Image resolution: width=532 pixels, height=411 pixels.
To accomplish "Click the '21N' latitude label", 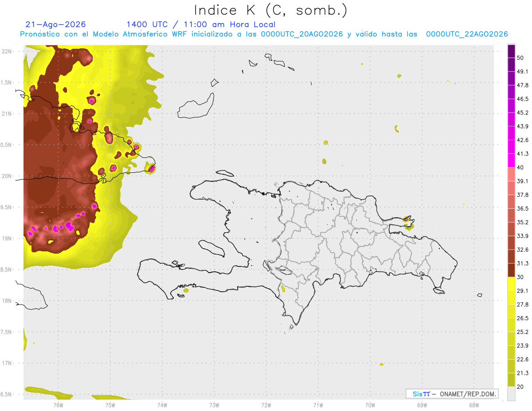I will (x=7, y=114).
